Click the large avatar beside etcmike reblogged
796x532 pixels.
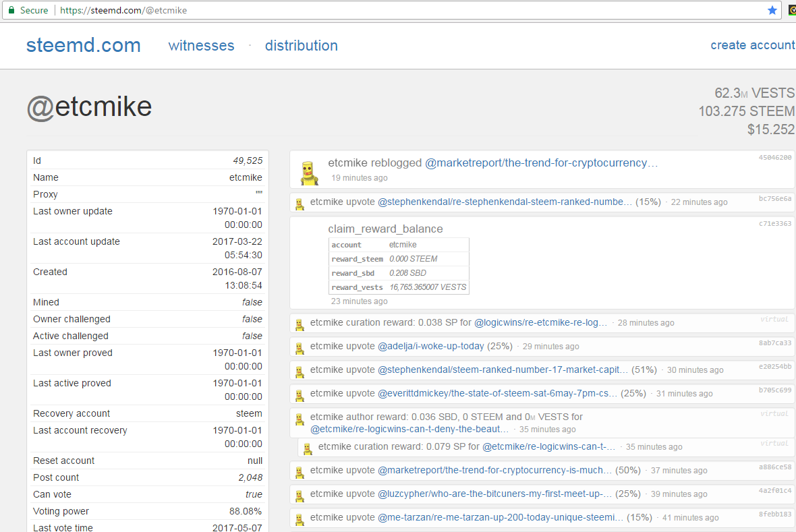coord(309,173)
